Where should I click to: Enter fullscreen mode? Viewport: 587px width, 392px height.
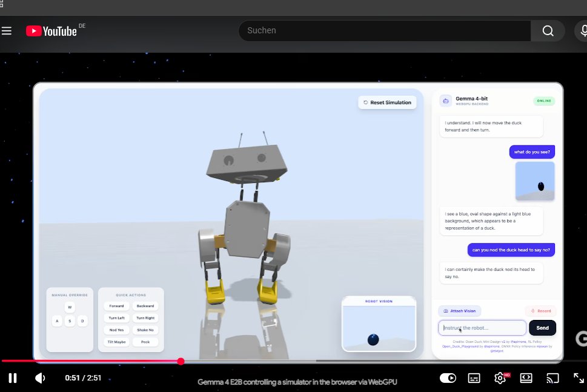(x=579, y=378)
